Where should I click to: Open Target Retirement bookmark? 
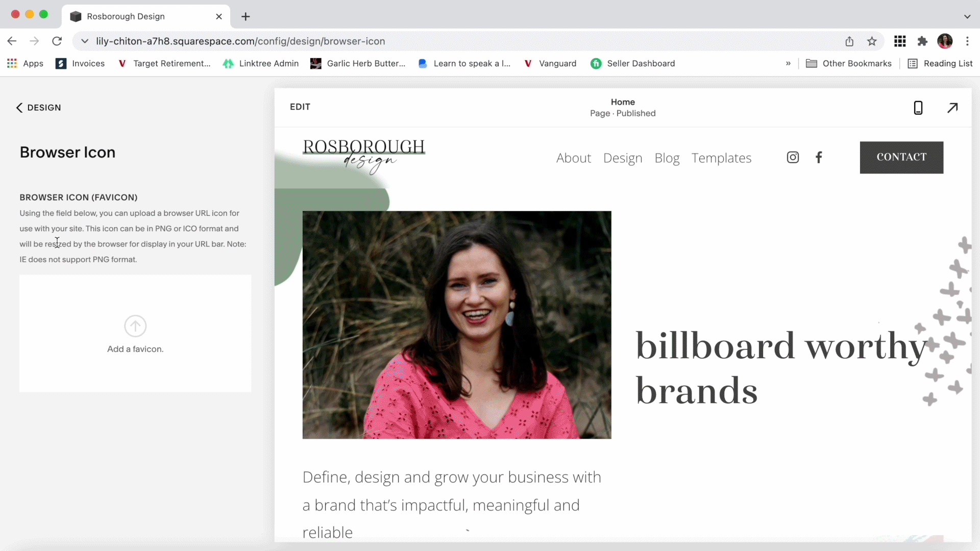(164, 63)
